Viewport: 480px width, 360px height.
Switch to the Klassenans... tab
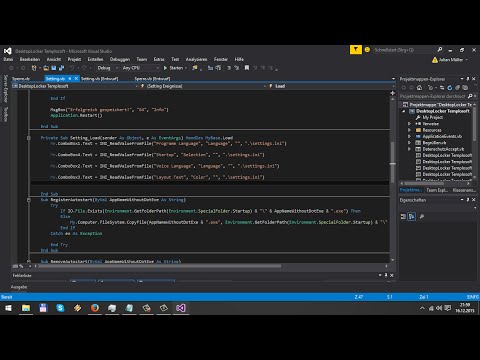pos(464,190)
